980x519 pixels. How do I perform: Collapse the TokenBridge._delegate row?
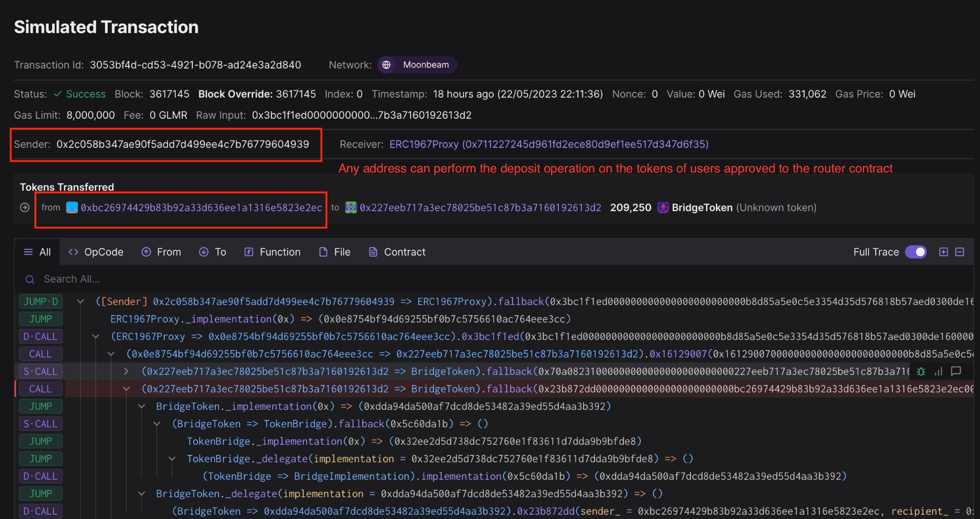(172, 459)
